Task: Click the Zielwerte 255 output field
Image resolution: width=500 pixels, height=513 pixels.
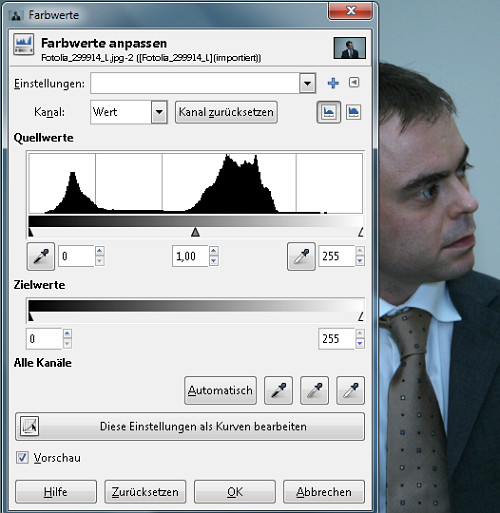Action: click(336, 339)
